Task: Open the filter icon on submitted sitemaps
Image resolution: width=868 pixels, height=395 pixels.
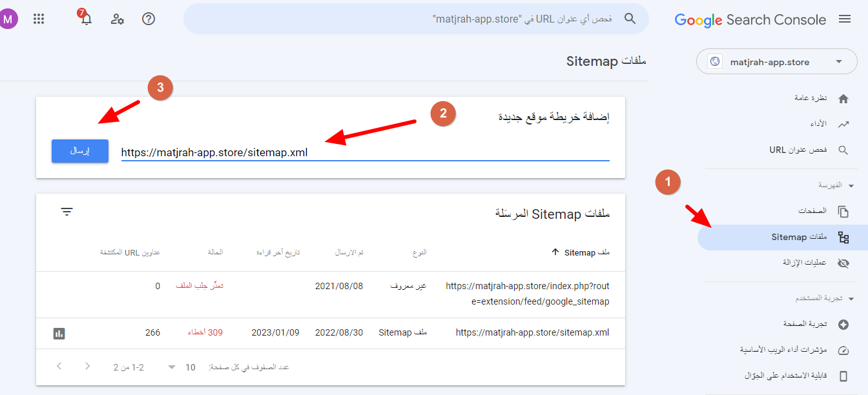Action: (x=67, y=212)
